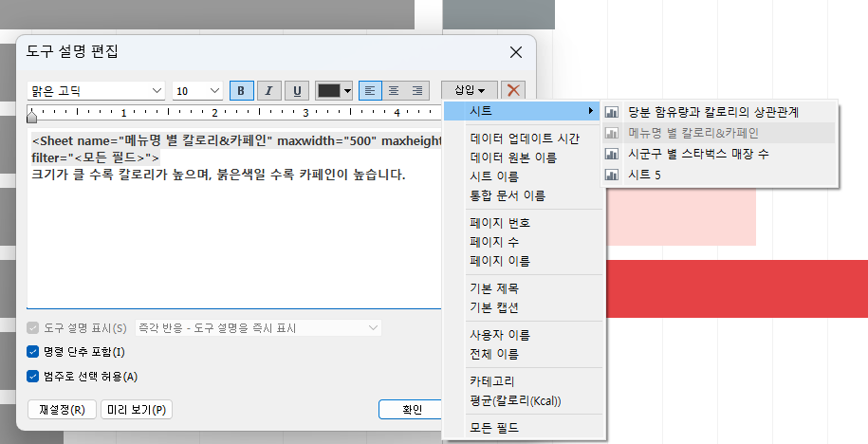Image resolution: width=868 pixels, height=444 pixels.
Task: Open the font size 10 dropdown
Action: click(197, 91)
